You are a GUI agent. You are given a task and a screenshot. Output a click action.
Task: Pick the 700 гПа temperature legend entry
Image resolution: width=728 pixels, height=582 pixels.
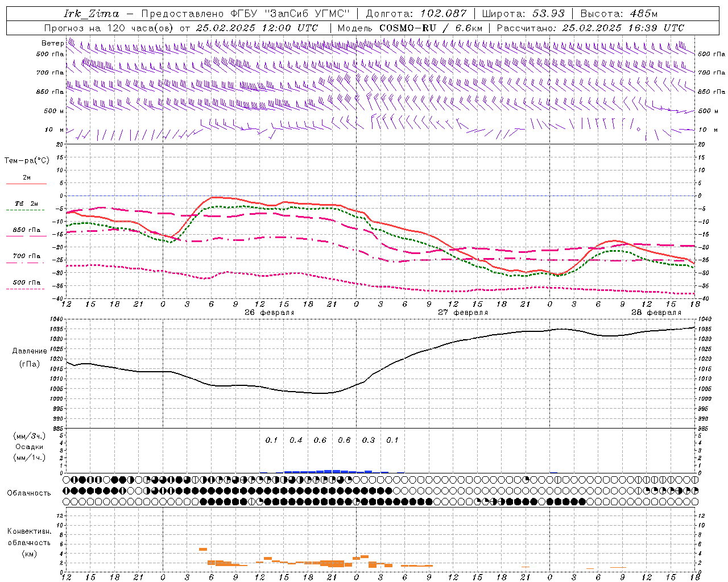click(26, 256)
